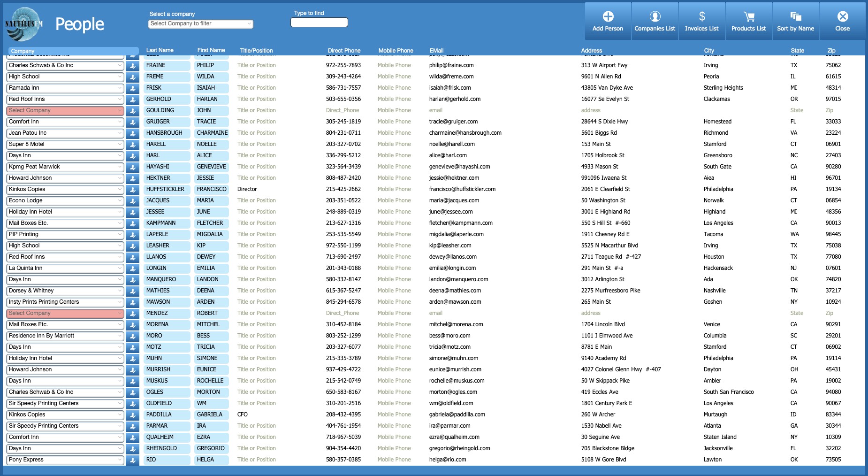Expand Jean Patou Inc company dropdown
Viewport: 868px width, 476px height.
coord(65,133)
